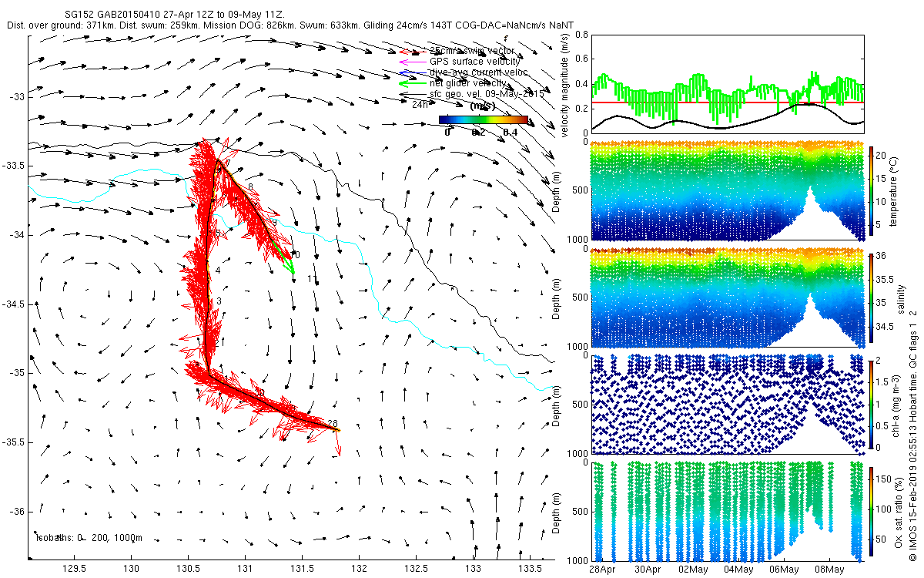
Task: Click the magenta GPS surface velocity legend arrow
Action: pyautogui.click(x=413, y=62)
